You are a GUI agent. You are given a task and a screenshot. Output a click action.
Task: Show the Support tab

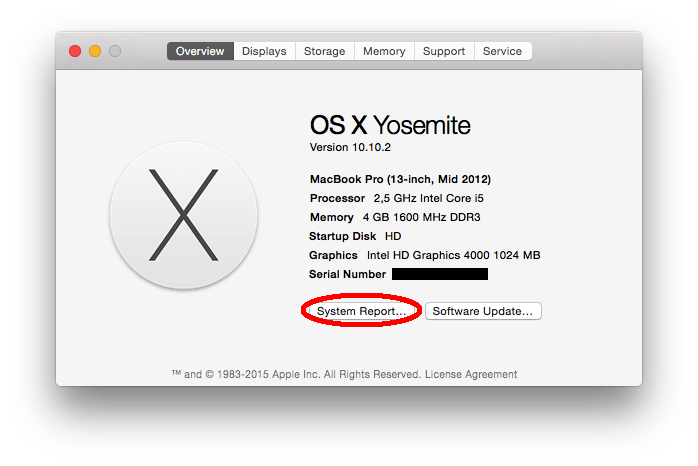click(444, 51)
